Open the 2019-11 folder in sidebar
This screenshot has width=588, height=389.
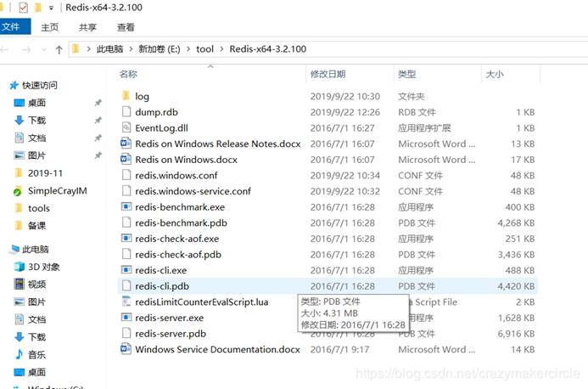coord(45,173)
